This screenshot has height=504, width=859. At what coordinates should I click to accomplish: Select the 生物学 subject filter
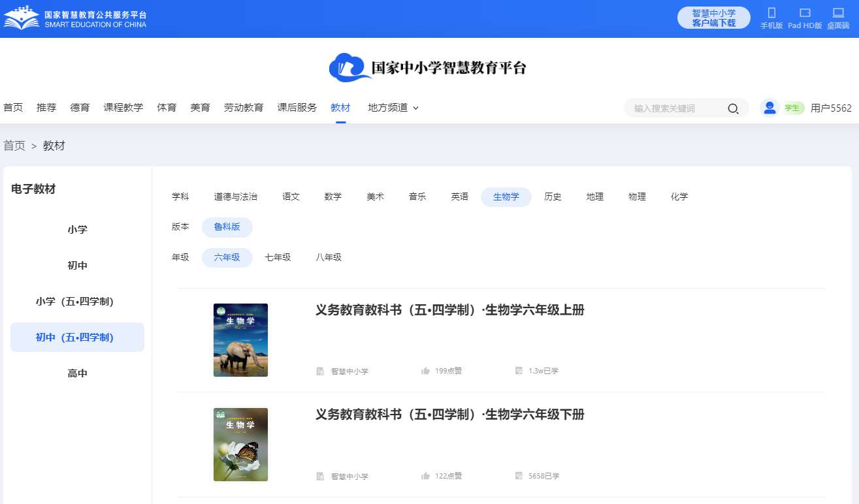[x=506, y=197]
